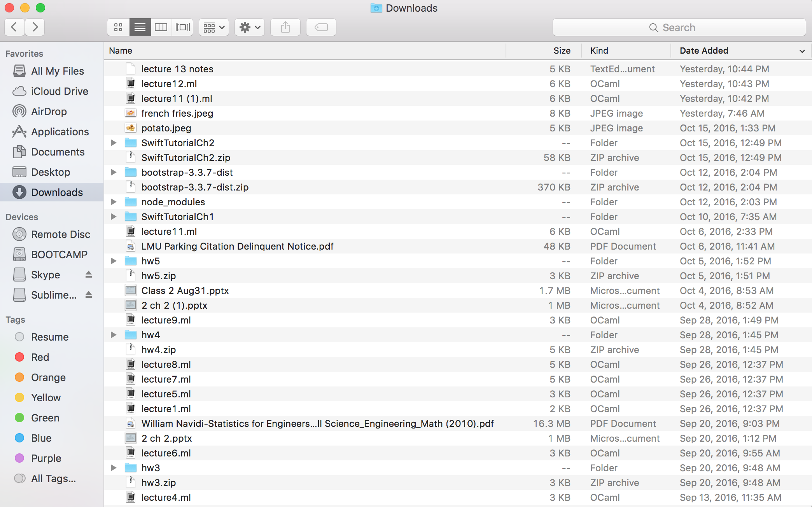
Task: Select lecture9.ml file
Action: (x=458, y=320)
